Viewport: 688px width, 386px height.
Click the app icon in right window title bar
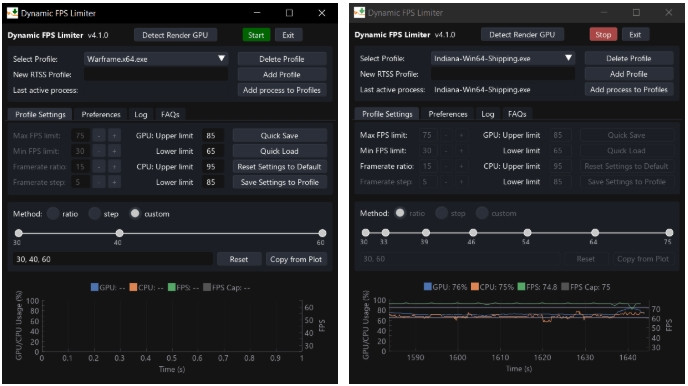(x=359, y=12)
